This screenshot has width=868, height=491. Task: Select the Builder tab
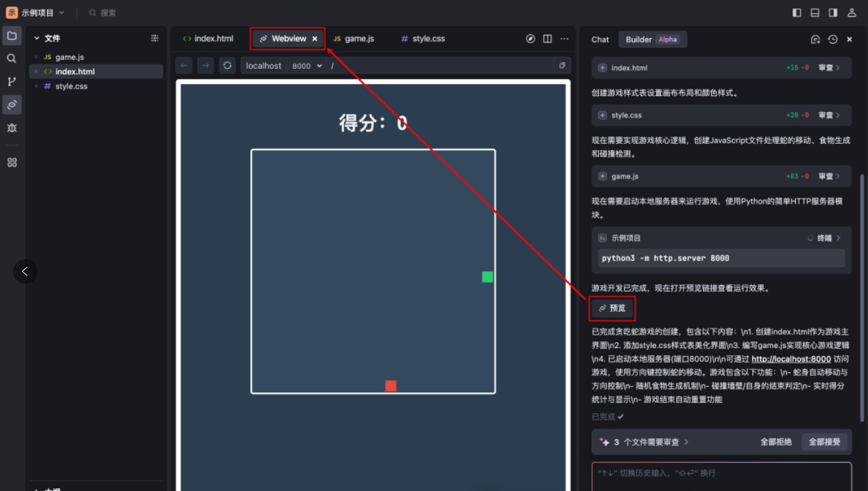(x=652, y=40)
